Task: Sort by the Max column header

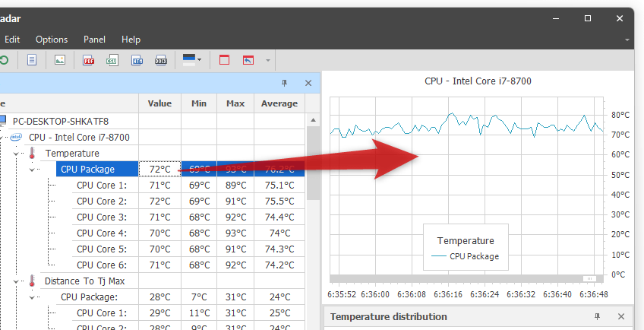Action: tap(235, 103)
